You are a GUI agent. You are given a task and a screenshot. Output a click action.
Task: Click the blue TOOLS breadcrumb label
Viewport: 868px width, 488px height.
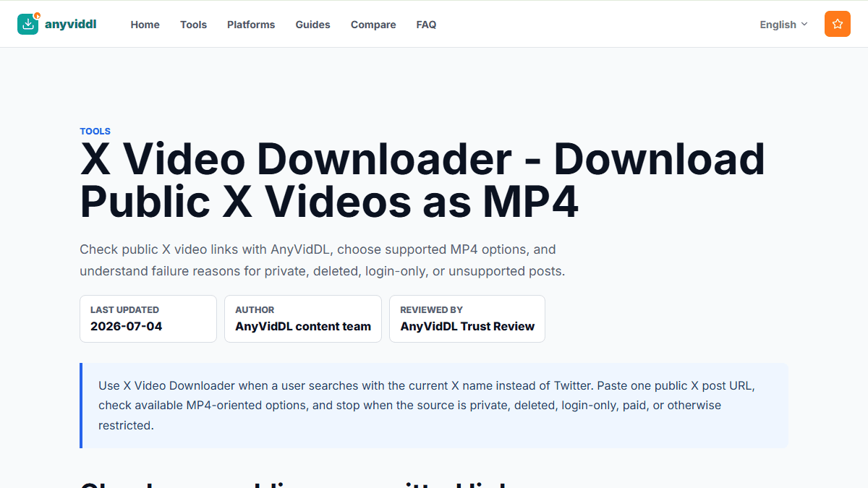(x=95, y=132)
